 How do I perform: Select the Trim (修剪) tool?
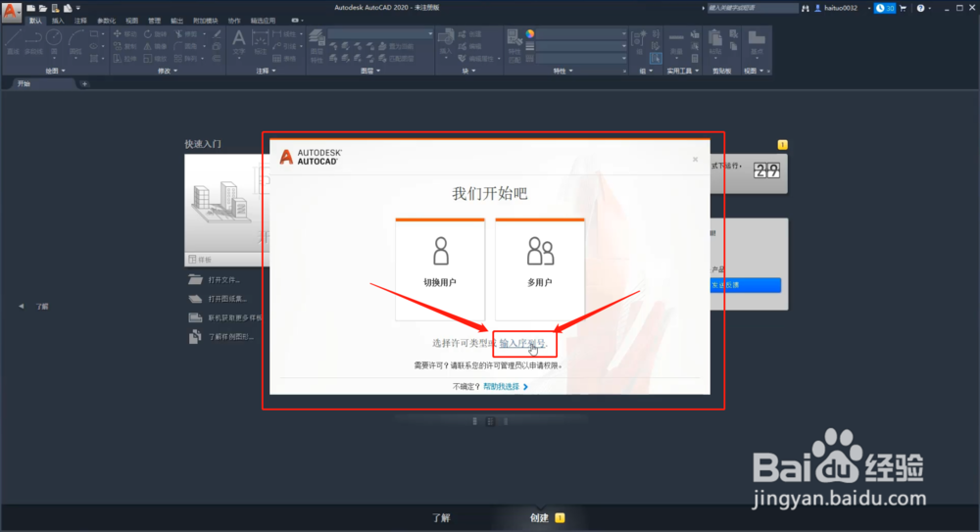click(185, 33)
